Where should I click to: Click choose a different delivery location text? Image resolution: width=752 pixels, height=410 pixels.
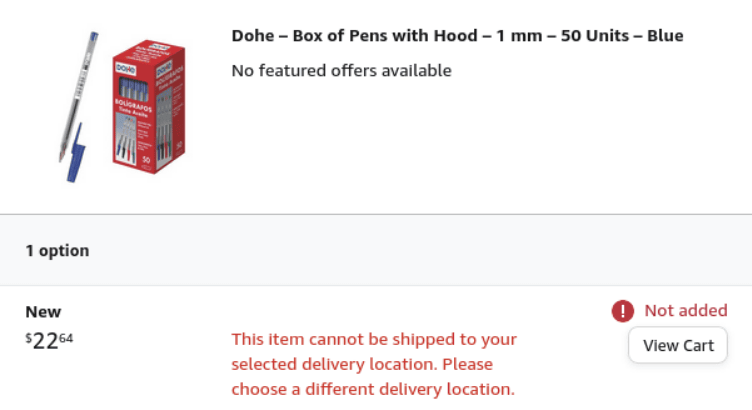pyautogui.click(x=373, y=389)
